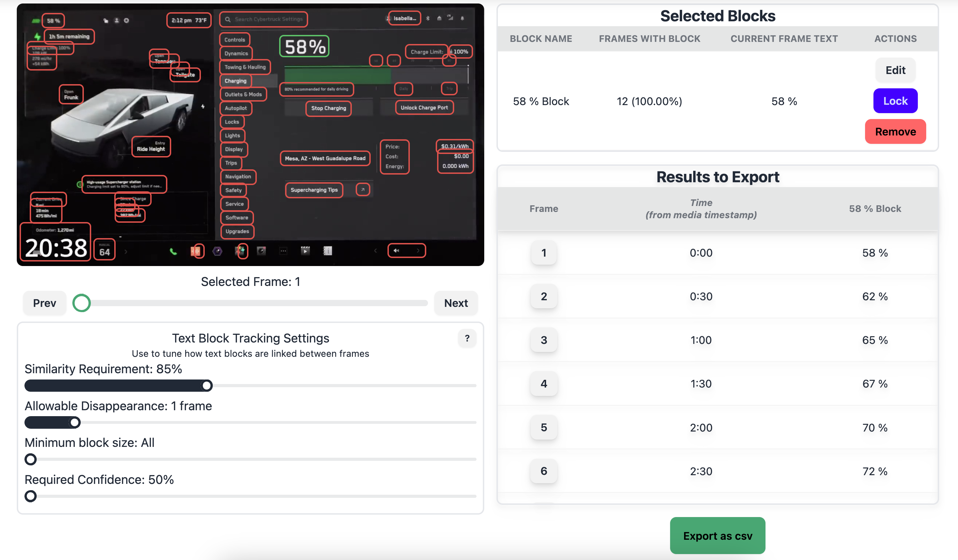The height and width of the screenshot is (560, 958).
Task: Select the Stop Charging text block
Action: tap(328, 108)
